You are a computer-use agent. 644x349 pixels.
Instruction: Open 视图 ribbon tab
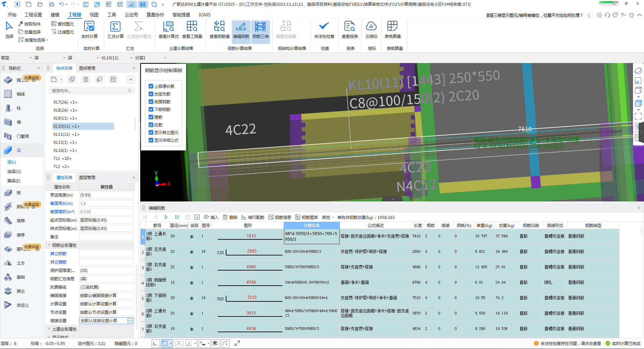94,15
